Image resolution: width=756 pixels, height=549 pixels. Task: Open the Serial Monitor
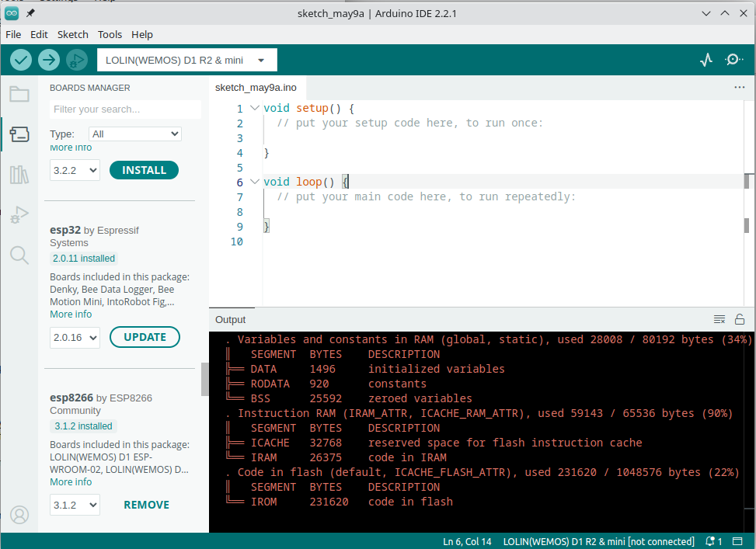point(733,60)
